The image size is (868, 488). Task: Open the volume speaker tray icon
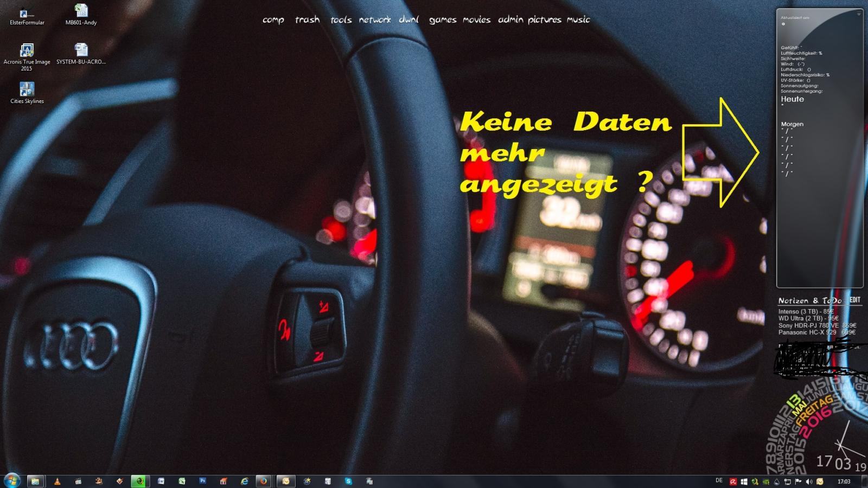809,481
